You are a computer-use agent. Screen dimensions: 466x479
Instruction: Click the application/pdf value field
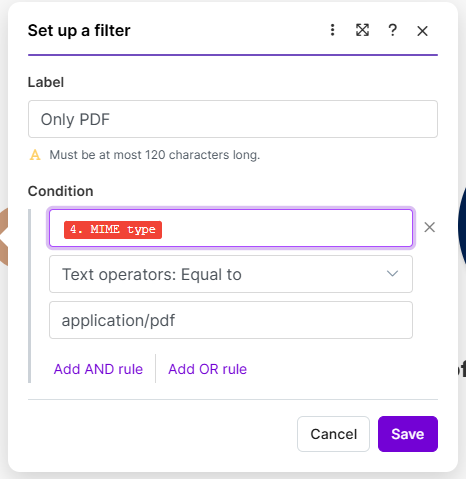pyautogui.click(x=231, y=320)
